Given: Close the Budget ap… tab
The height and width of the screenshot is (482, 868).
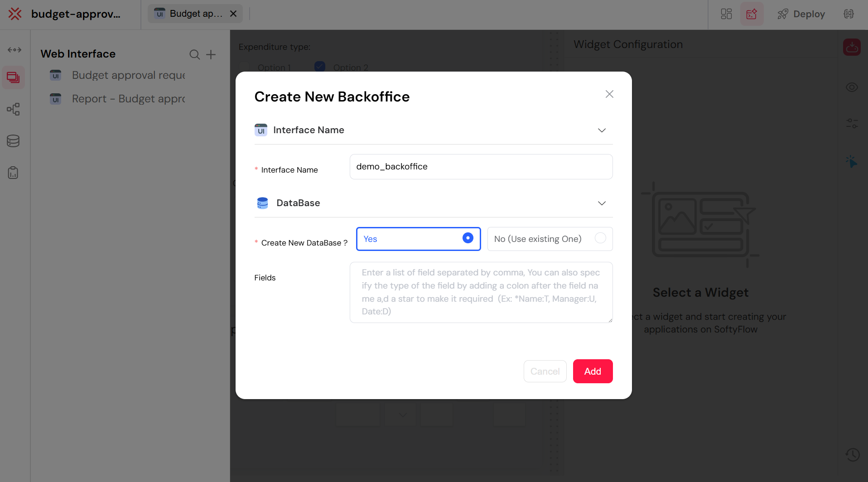Looking at the screenshot, I should coord(233,14).
